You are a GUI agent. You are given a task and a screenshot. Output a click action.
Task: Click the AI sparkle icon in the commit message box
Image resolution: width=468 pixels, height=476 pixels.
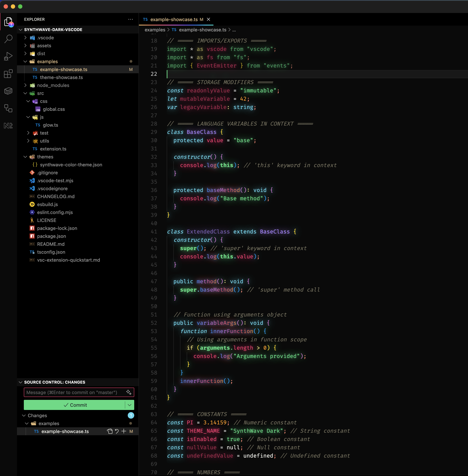coord(129,392)
